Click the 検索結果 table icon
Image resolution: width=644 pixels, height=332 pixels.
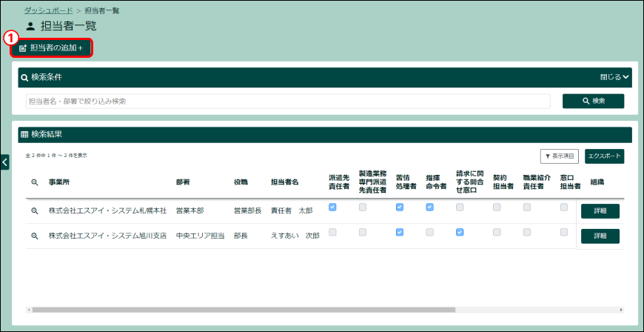pyautogui.click(x=24, y=134)
